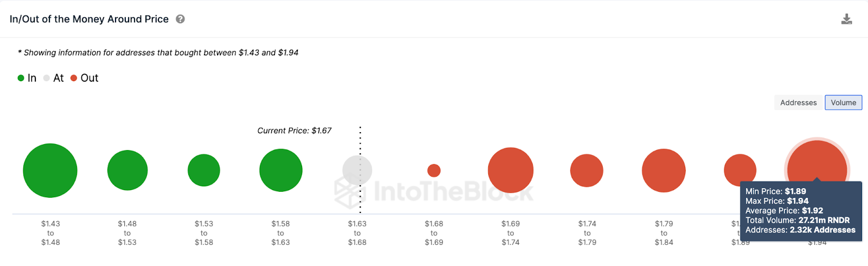Click the gray bubble at $1.63 to $1.68
Viewport: 868px width, 266px height.
(x=357, y=171)
